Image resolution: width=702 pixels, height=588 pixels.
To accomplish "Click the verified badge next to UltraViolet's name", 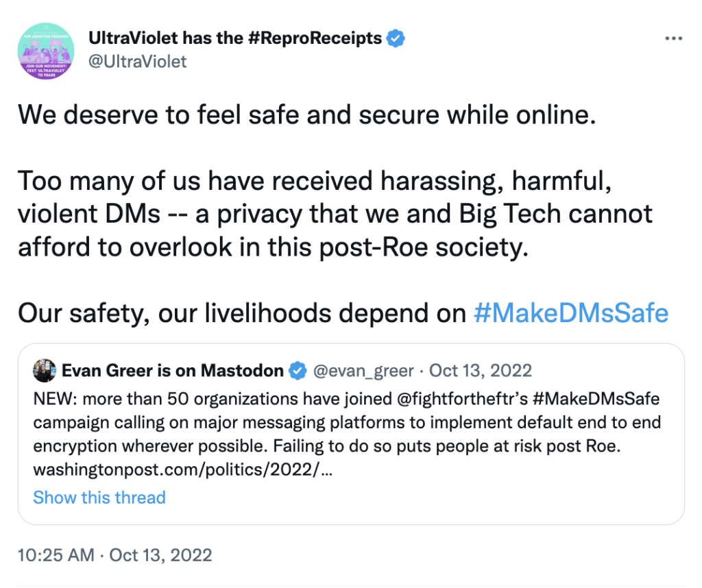I will 394,38.
